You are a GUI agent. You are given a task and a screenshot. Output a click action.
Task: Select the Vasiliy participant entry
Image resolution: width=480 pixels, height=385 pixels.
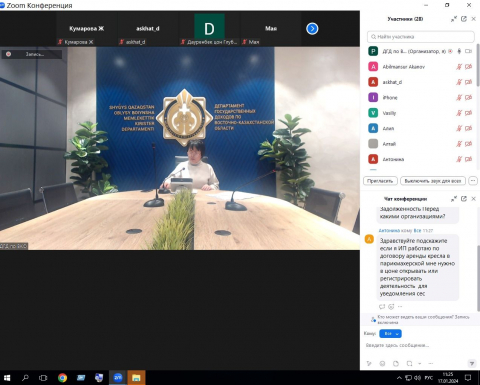pyautogui.click(x=420, y=113)
